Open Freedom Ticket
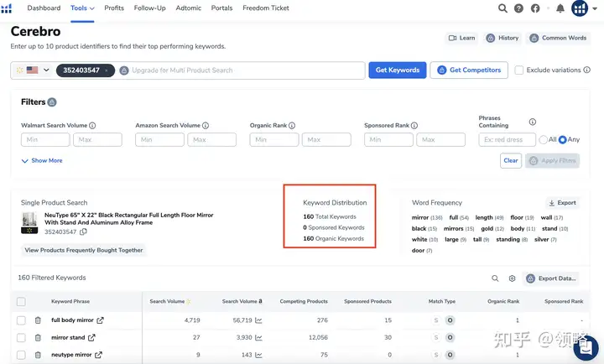Viewport: 604px width, 364px height. 266,8
